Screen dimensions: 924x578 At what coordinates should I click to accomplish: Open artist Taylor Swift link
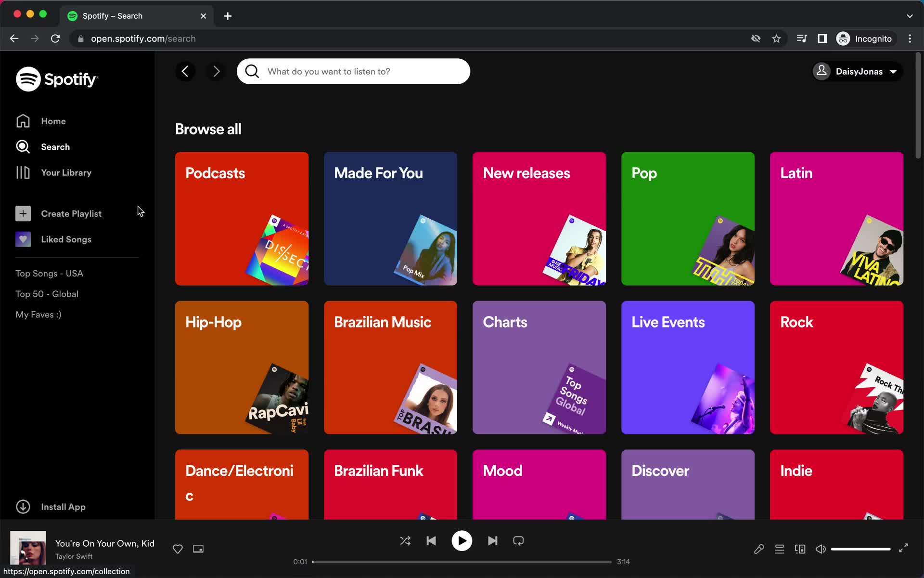74,556
